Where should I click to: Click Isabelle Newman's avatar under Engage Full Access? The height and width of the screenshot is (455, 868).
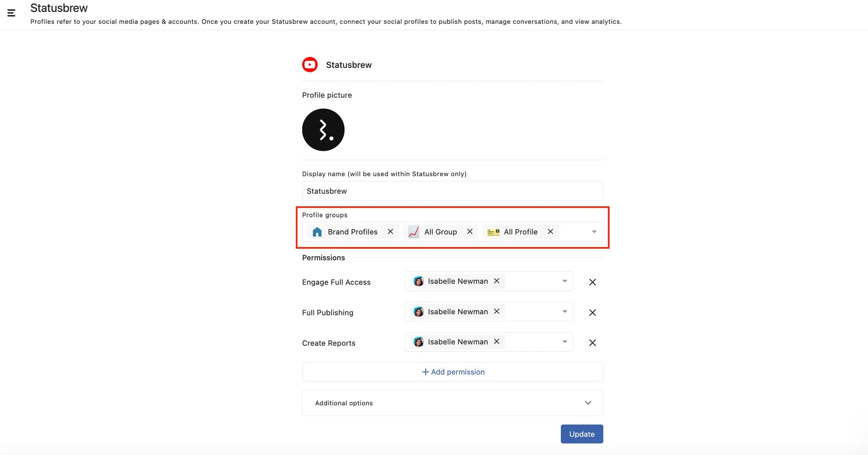(418, 281)
